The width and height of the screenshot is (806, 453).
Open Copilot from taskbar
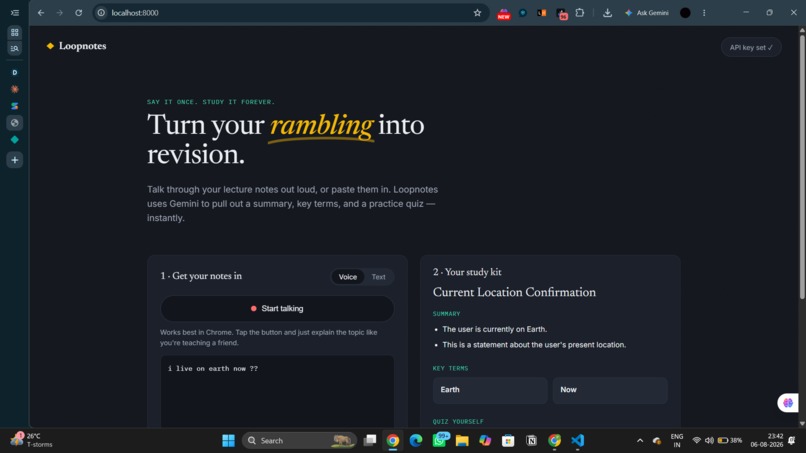pos(485,441)
